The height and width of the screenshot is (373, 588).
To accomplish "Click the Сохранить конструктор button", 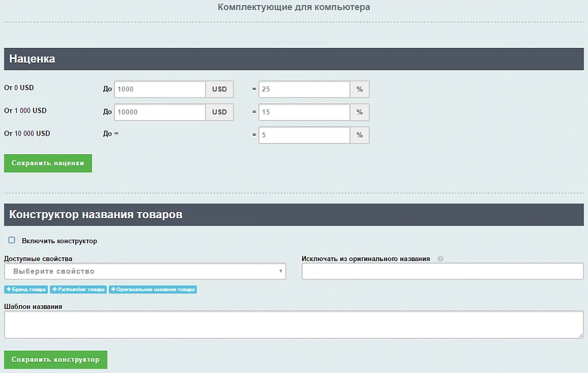I will point(55,359).
